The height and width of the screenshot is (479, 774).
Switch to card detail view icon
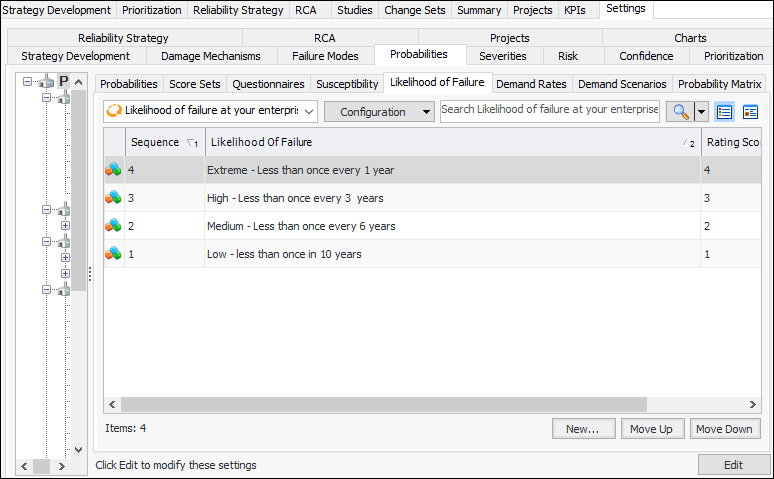(750, 112)
